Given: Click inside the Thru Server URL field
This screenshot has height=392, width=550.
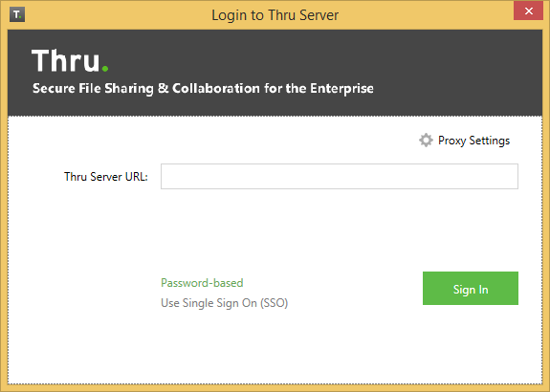Looking at the screenshot, I should 340,176.
